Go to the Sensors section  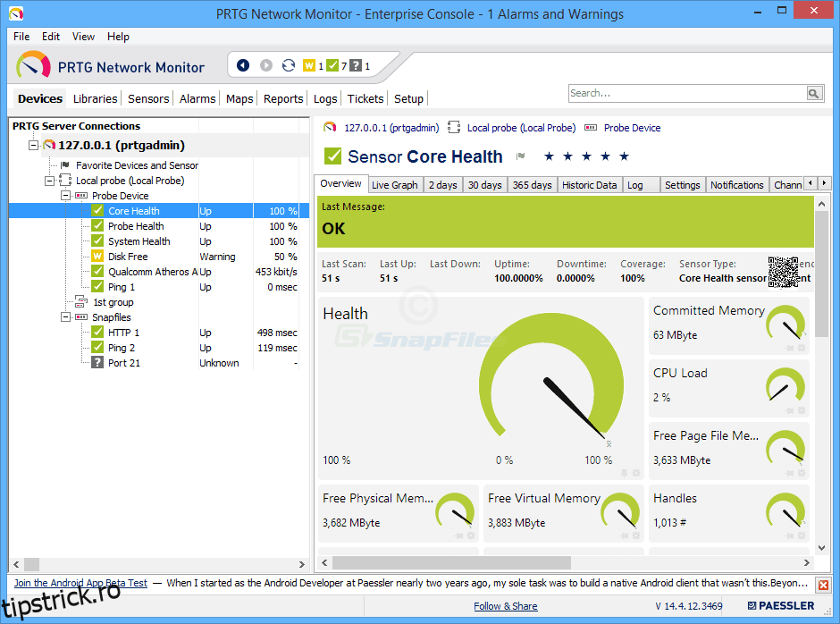(148, 98)
